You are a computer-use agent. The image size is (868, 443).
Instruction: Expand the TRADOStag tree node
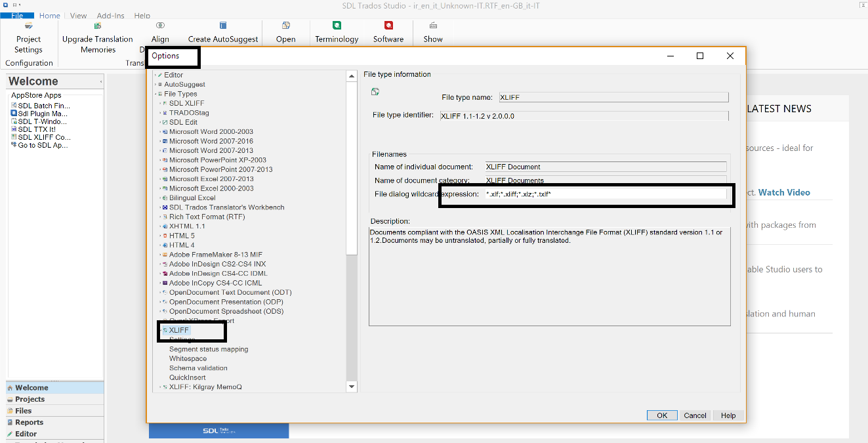coord(159,113)
